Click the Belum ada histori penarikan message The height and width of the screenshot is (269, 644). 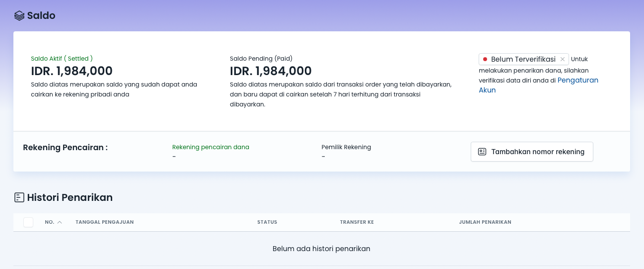click(x=321, y=249)
